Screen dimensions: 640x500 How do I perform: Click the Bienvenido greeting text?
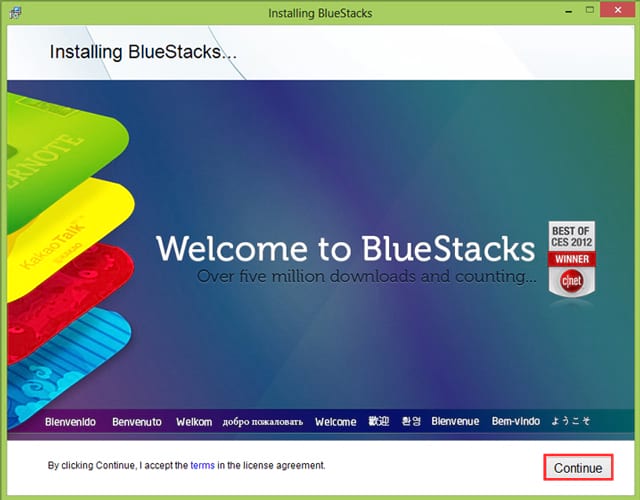[x=70, y=422]
